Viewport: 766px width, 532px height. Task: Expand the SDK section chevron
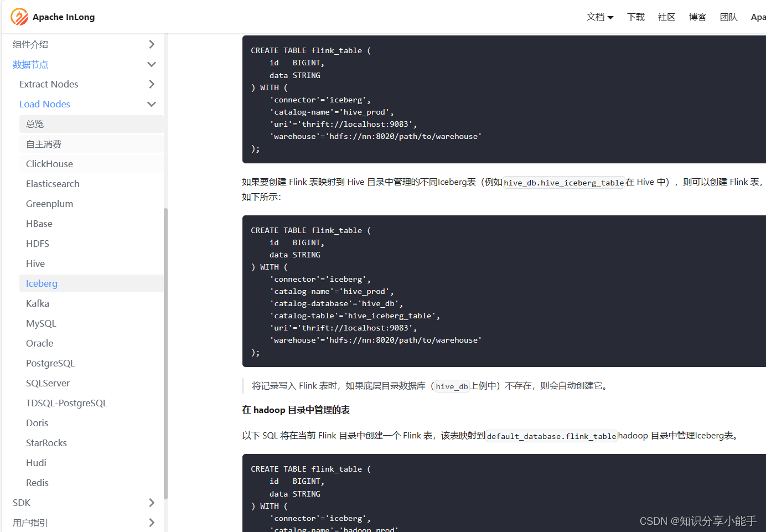click(x=152, y=503)
